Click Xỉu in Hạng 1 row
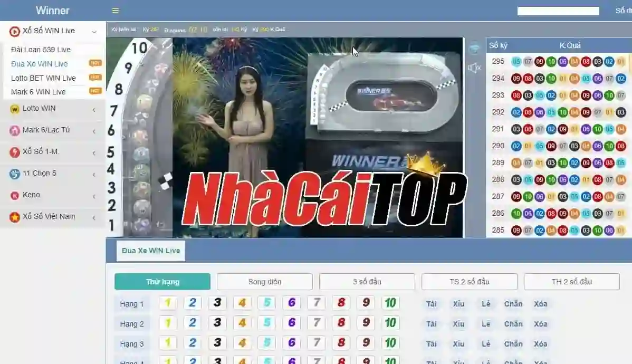The width and height of the screenshot is (632, 364). pos(458,303)
